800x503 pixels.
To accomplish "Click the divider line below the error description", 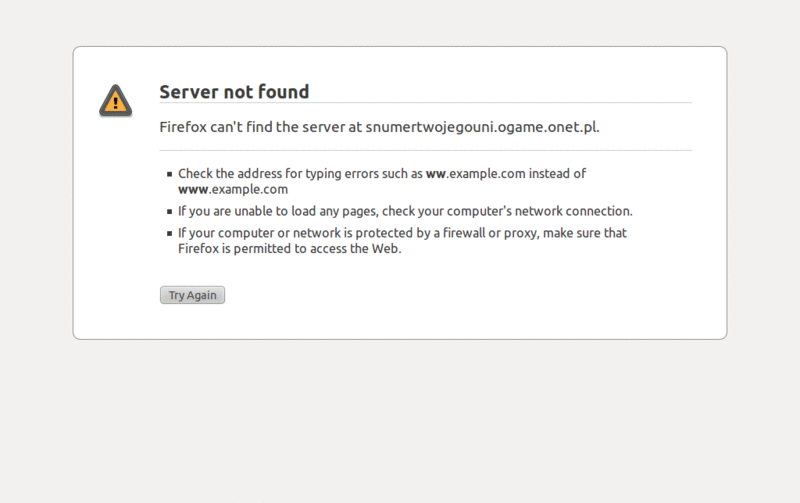I will tap(425, 150).
